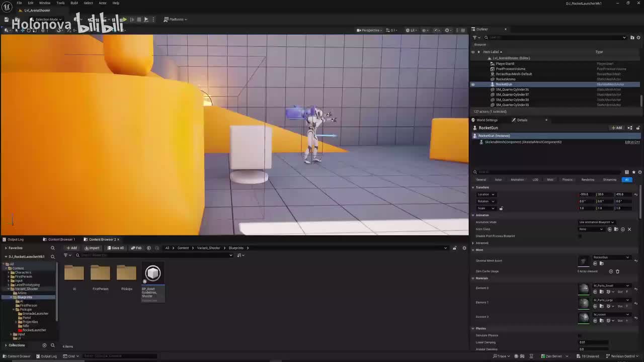This screenshot has height=362, width=644.
Task: Open the Outliner settings gear
Action: [x=638, y=38]
